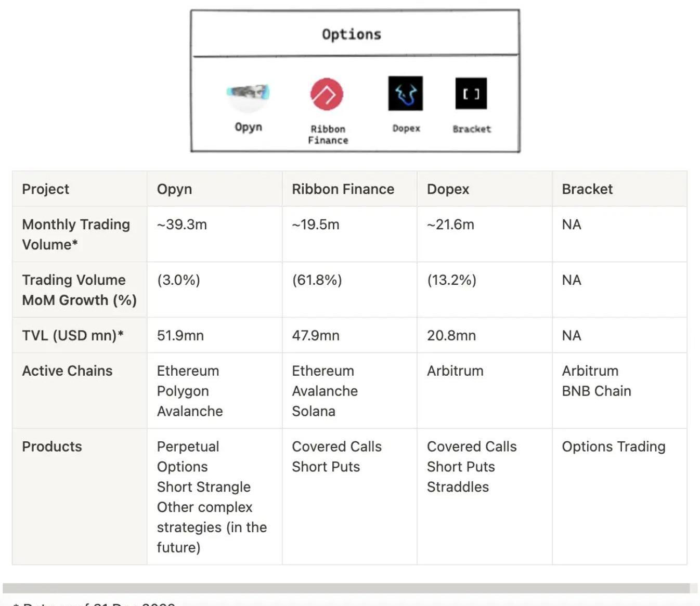The image size is (700, 606).
Task: Click Dopex's 20.8mn TVL cell
Action: (x=451, y=336)
